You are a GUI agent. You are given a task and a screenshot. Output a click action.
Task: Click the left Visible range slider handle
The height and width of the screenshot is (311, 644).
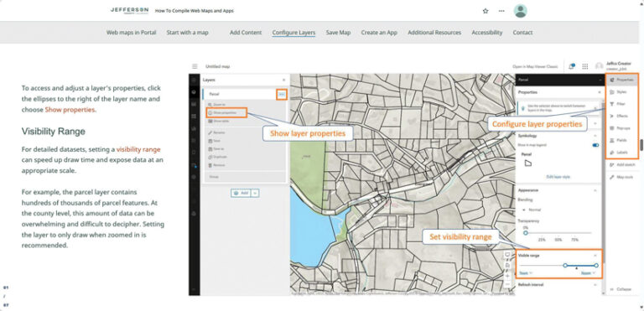pos(565,266)
